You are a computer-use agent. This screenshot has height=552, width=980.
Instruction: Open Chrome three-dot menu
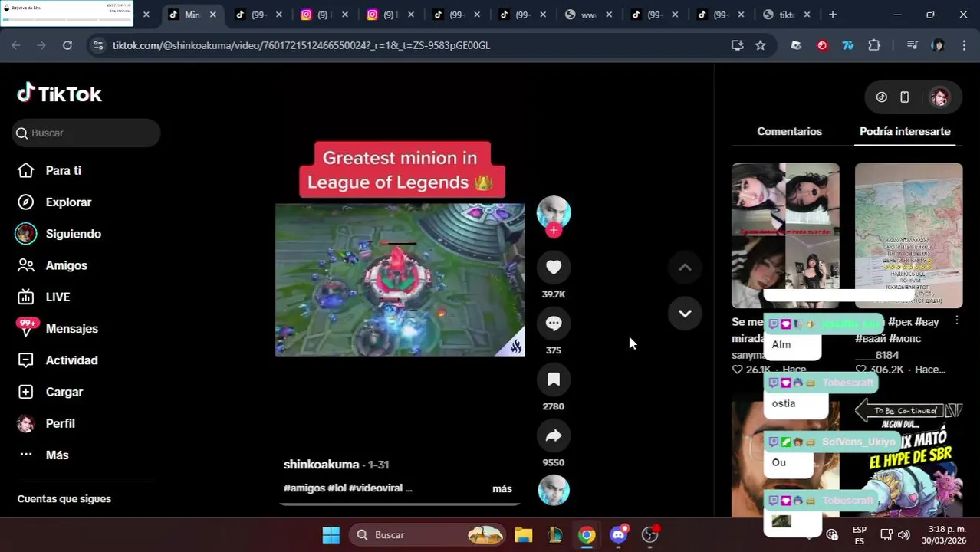point(965,45)
